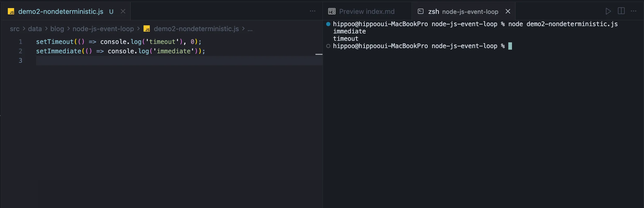644x208 pixels.
Task: Open left editor group More Actions ellipsis
Action: pyautogui.click(x=312, y=11)
